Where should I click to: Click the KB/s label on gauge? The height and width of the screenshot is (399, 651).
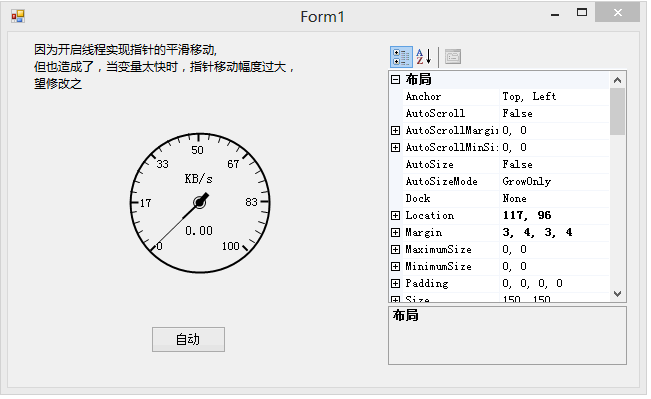coord(198,179)
